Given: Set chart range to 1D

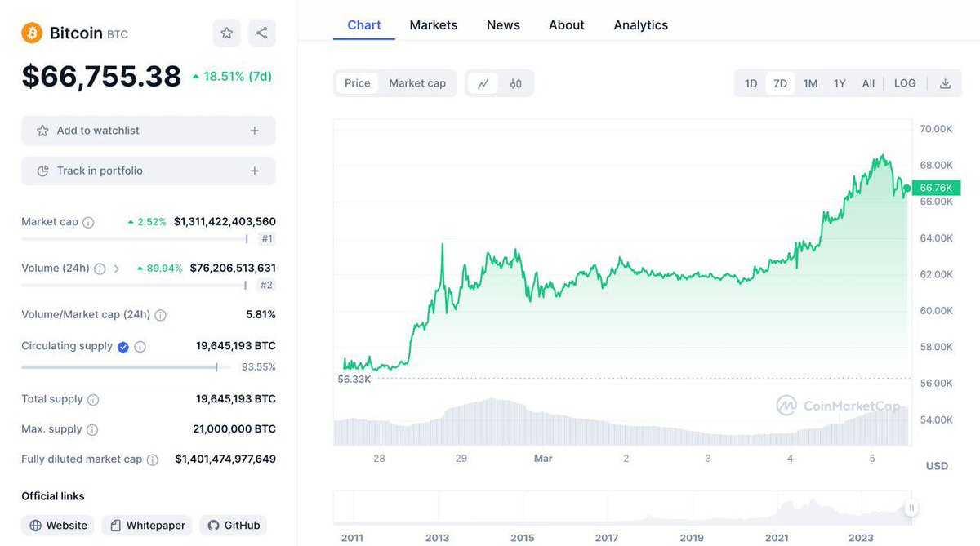Looking at the screenshot, I should pos(751,83).
